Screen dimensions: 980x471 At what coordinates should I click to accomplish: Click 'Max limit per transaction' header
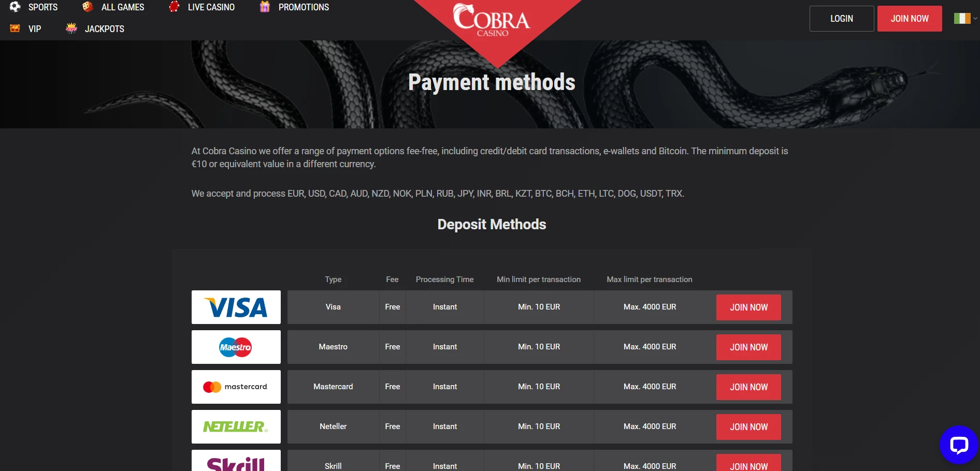click(x=650, y=279)
